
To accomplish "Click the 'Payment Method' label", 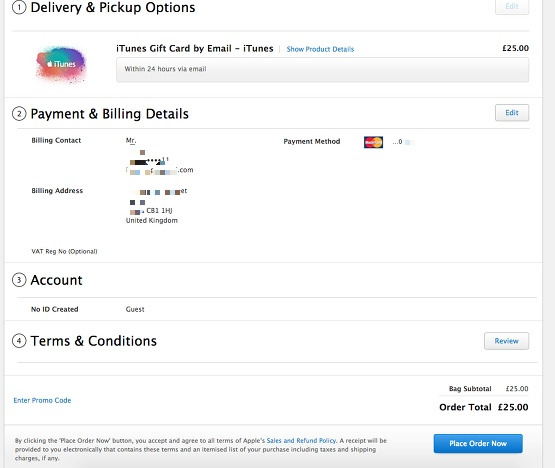I will [x=312, y=142].
